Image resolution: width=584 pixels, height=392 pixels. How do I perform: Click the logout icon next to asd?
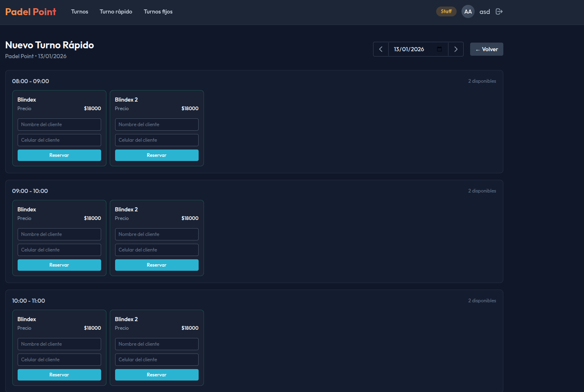point(499,11)
